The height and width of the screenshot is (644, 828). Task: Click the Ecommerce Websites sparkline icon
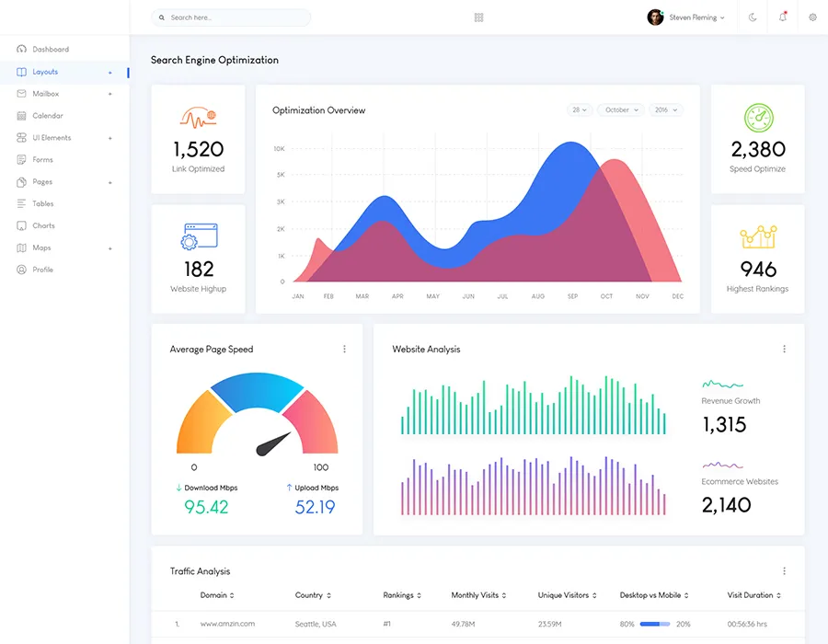click(x=722, y=465)
